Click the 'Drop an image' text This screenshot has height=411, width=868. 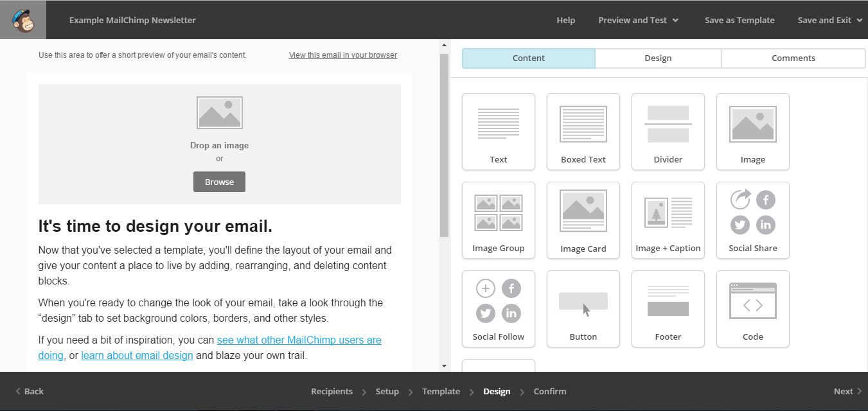coord(219,146)
